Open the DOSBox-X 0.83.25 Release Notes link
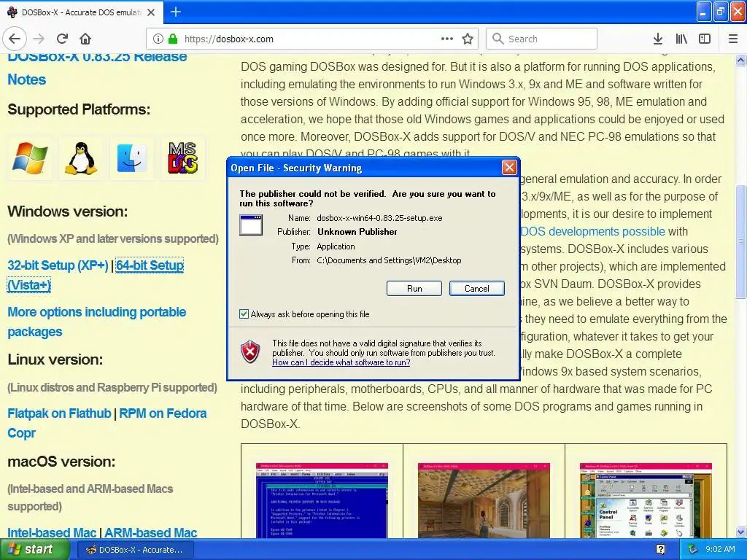747x560 pixels. (x=97, y=68)
